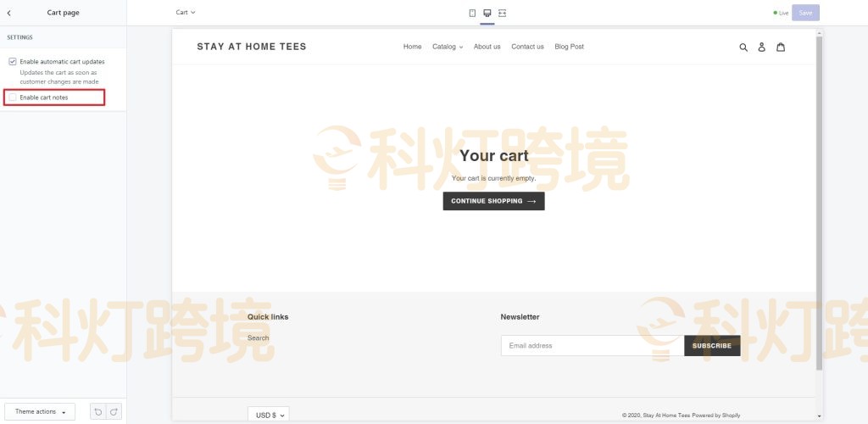Open the Powered by Shopify footer link
Image resolution: width=868 pixels, height=424 pixels.
tap(715, 416)
